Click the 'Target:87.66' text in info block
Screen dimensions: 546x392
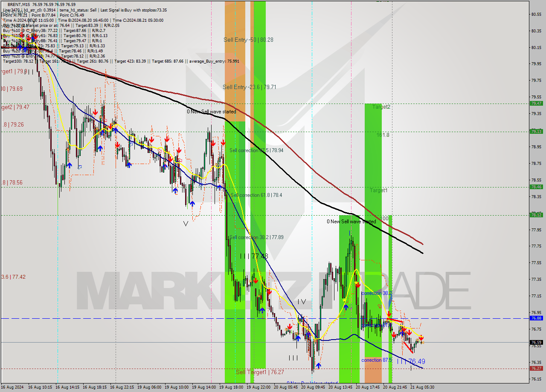click(75, 30)
